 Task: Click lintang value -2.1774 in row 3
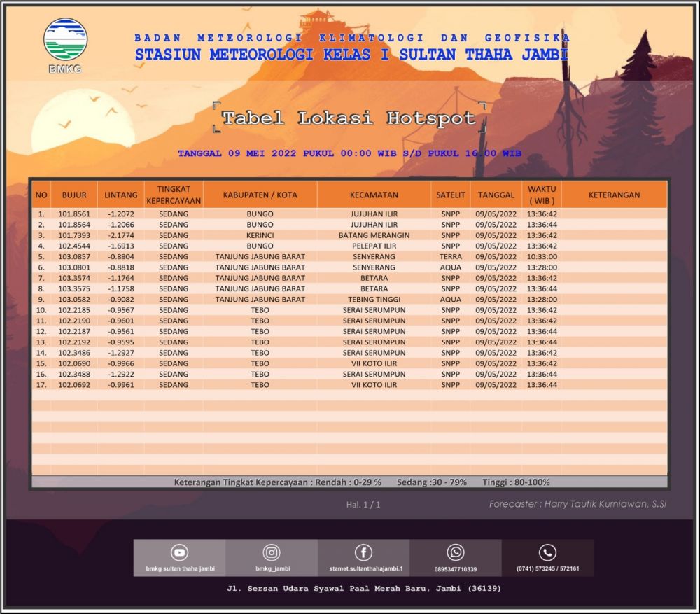(121, 235)
